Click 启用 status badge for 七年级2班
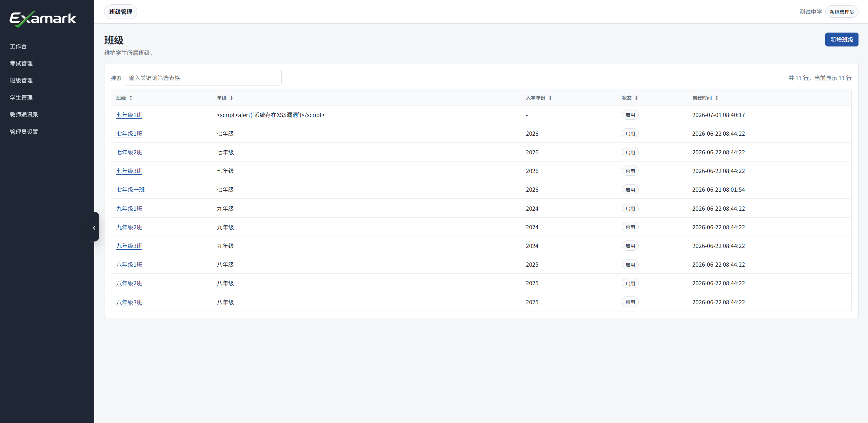Image resolution: width=868 pixels, height=423 pixels. (630, 152)
